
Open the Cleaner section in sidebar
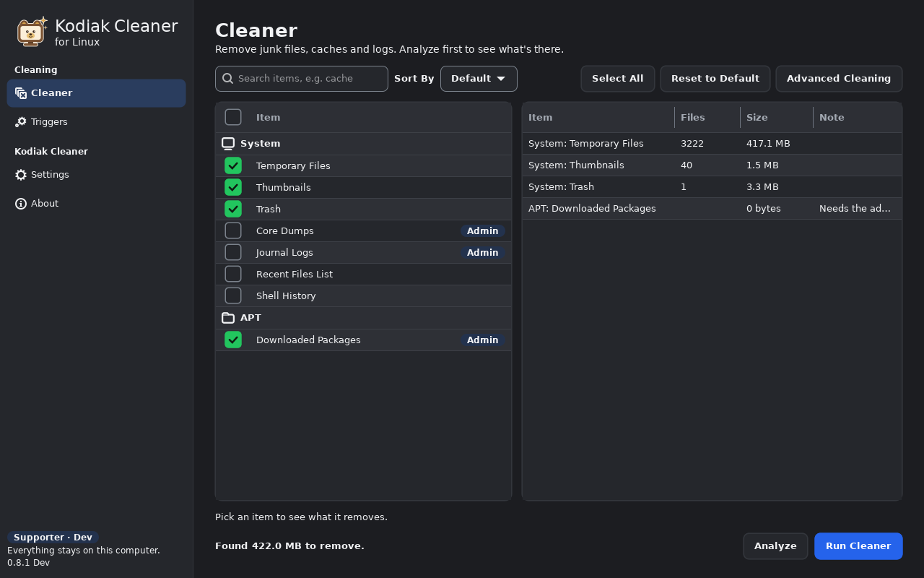96,93
